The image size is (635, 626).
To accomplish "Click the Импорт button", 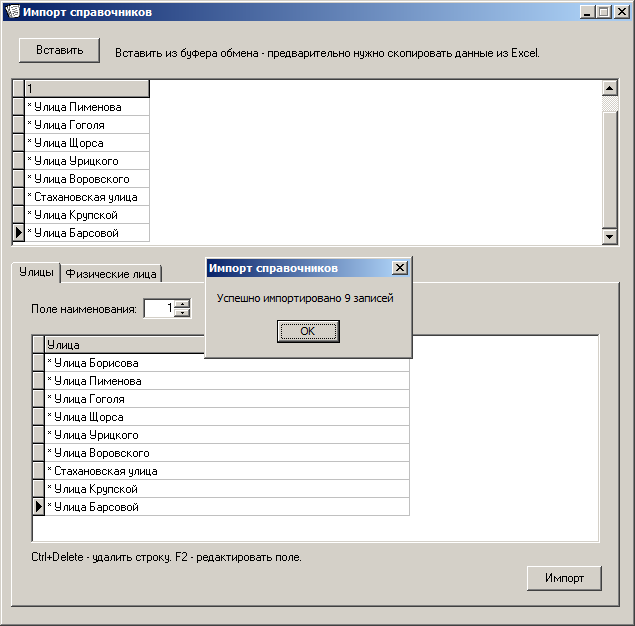I will [564, 578].
